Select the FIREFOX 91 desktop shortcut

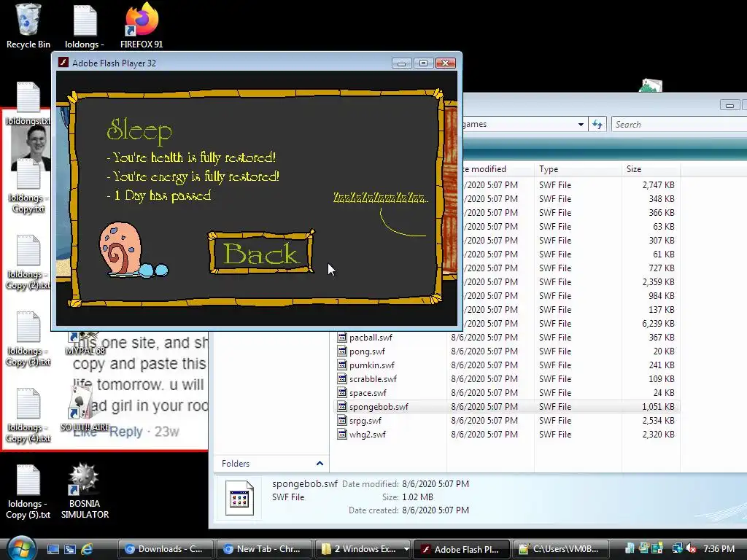[x=142, y=26]
